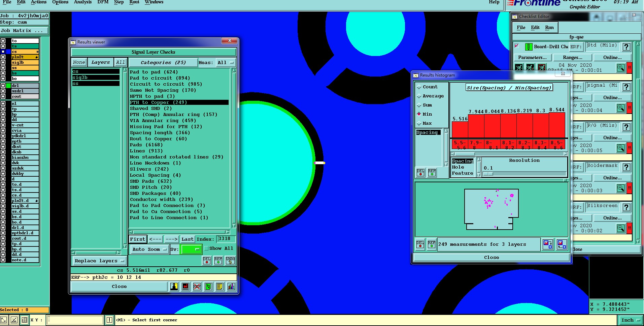Click red alert indicator for Board-Drill Checks
The height and width of the screenshot is (326, 644).
point(629,68)
